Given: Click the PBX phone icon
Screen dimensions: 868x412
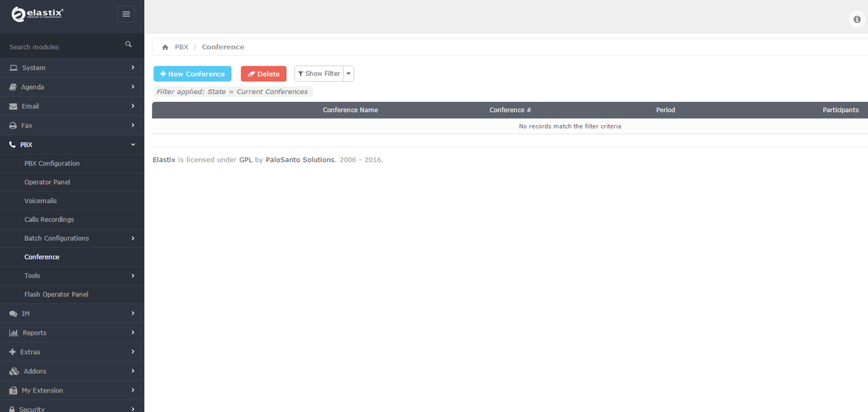Looking at the screenshot, I should pos(13,145).
